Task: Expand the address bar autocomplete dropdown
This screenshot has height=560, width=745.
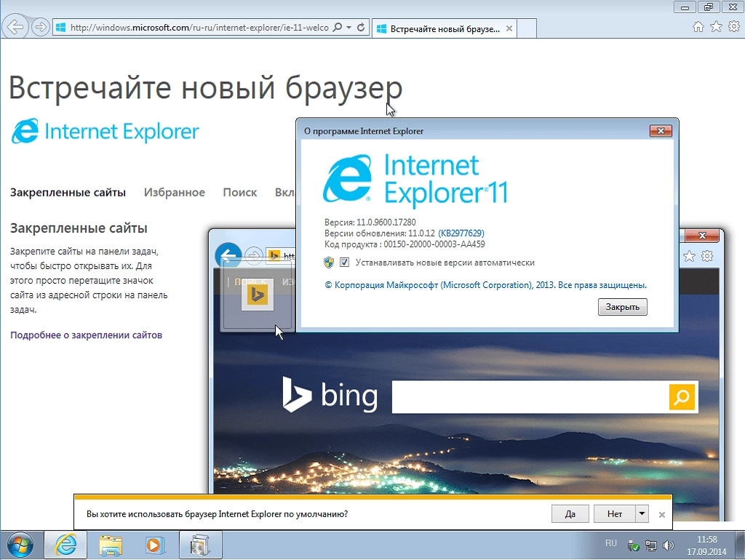Action: pyautogui.click(x=348, y=27)
